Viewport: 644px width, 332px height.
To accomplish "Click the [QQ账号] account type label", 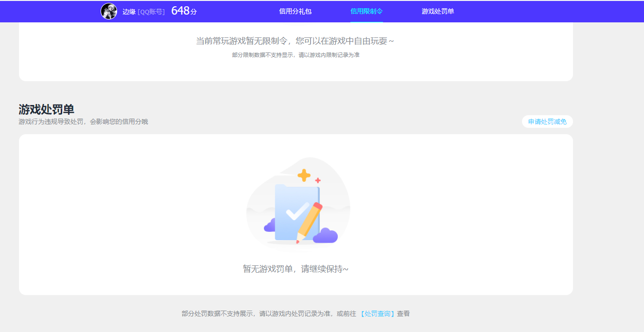I will 151,11.
